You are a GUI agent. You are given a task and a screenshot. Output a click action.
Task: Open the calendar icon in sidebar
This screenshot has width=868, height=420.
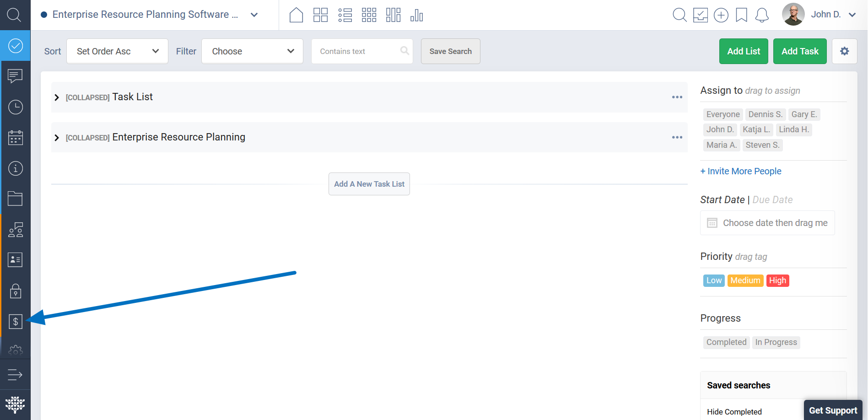pyautogui.click(x=15, y=138)
